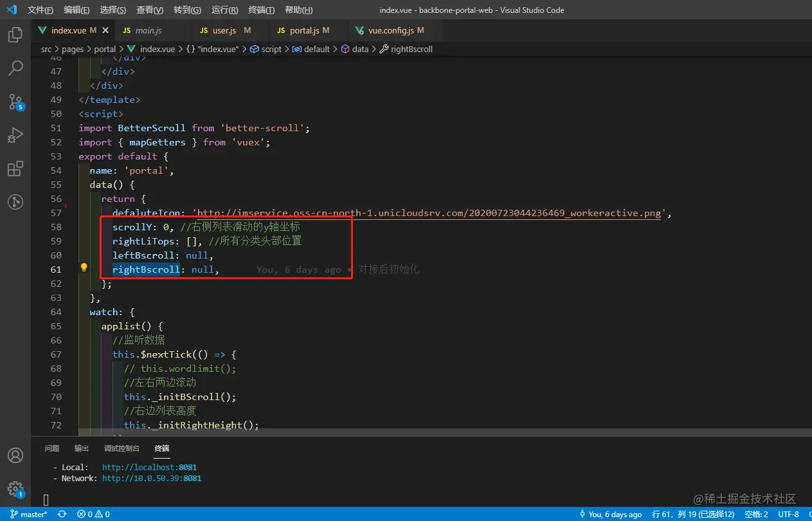Click scrollY on line 58
This screenshot has height=521, width=812.
(x=132, y=227)
